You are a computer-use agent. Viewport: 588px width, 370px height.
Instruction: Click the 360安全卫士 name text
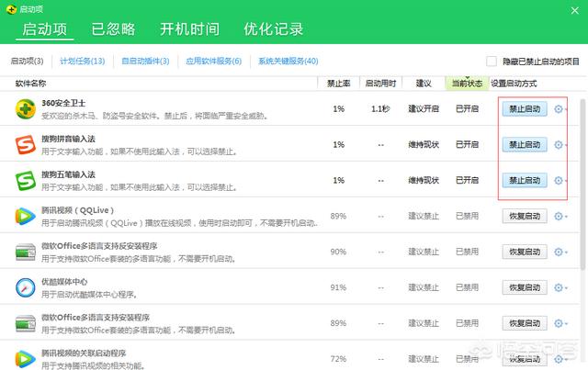(63, 103)
